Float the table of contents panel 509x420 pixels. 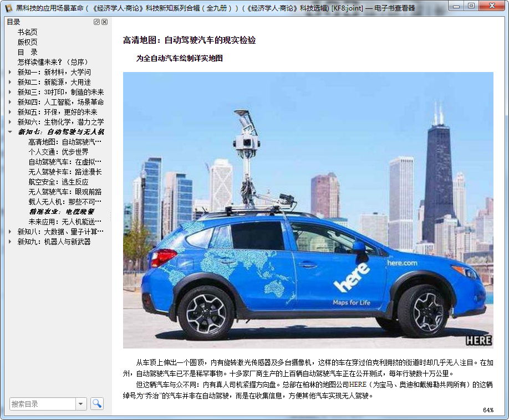[96, 22]
